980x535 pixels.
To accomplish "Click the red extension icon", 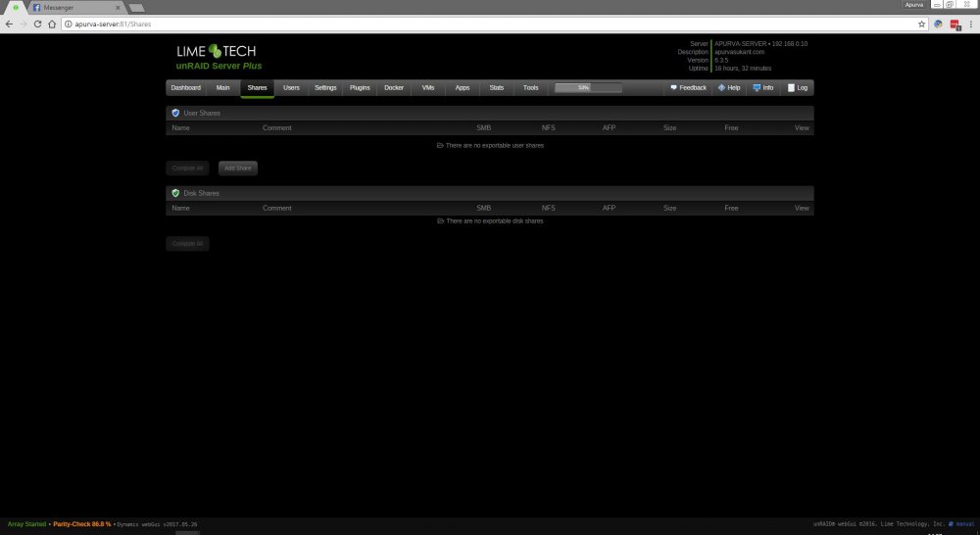I will tap(955, 25).
